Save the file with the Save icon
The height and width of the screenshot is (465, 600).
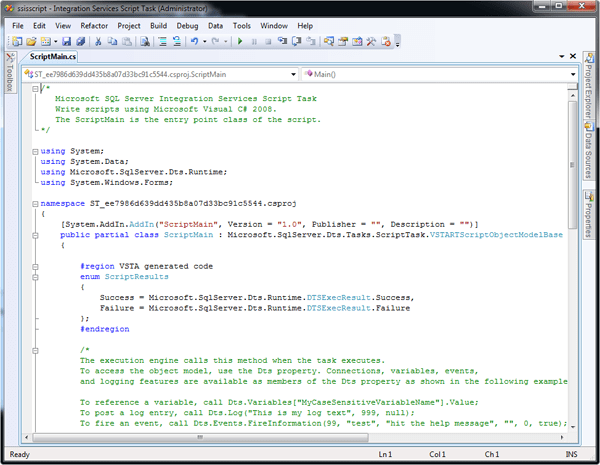tap(67, 41)
